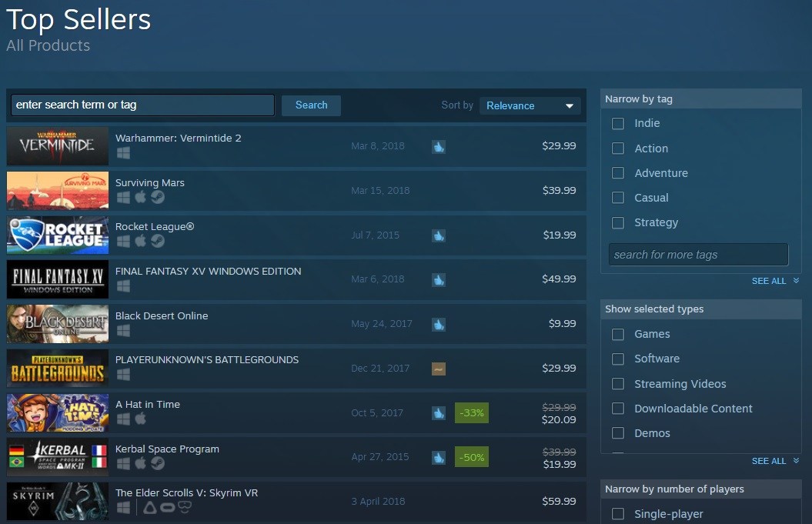Image resolution: width=812 pixels, height=524 pixels.
Task: Click thumbs-up review icon for Warhammer: Vermintide 2
Action: (438, 146)
